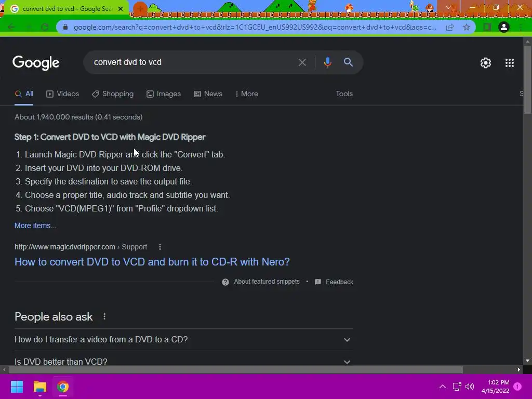This screenshot has width=532, height=399.
Task: Select the All results tab
Action: tap(24, 94)
